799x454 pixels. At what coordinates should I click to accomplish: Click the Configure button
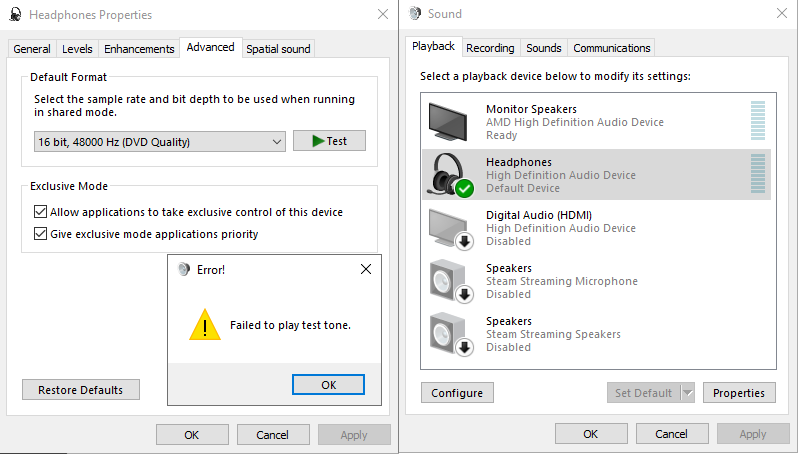457,393
